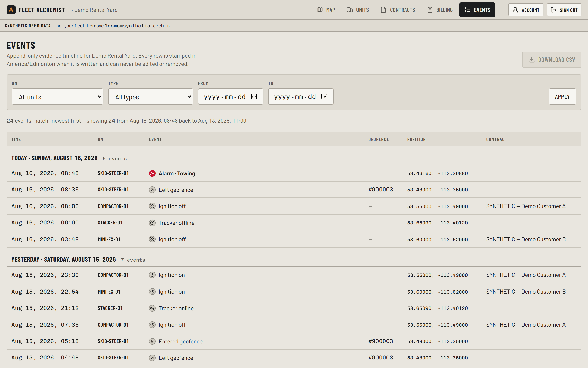The image size is (588, 368).
Task: Click the Contract column header
Action: (497, 139)
